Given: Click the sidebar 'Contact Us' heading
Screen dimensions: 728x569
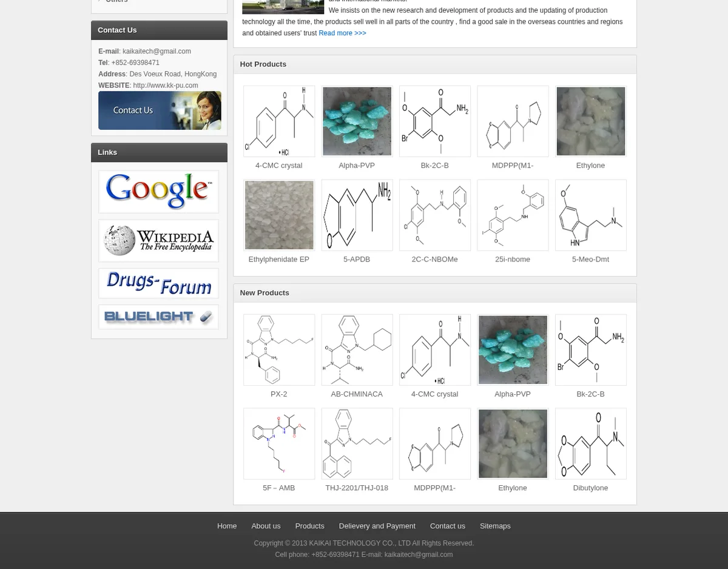Looking at the screenshot, I should click(117, 30).
